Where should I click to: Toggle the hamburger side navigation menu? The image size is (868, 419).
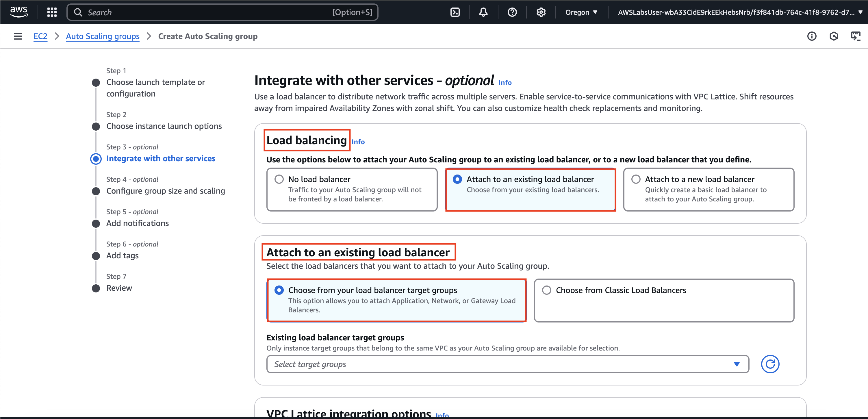point(18,36)
